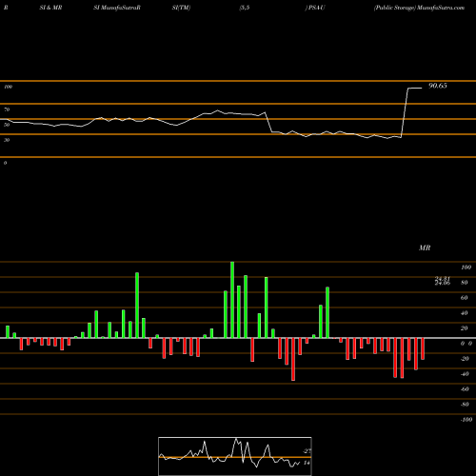Click the MR axis label 60
The image size is (476, 476).
(465, 298)
